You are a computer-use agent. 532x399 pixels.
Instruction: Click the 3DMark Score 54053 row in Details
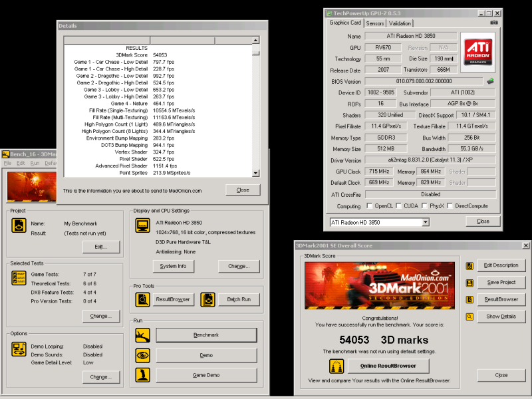[158, 55]
